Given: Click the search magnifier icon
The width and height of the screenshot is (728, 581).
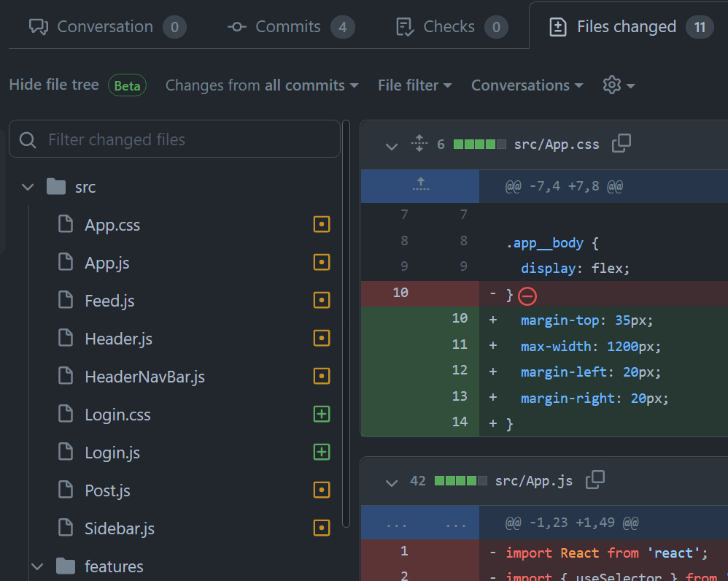Looking at the screenshot, I should click(28, 140).
